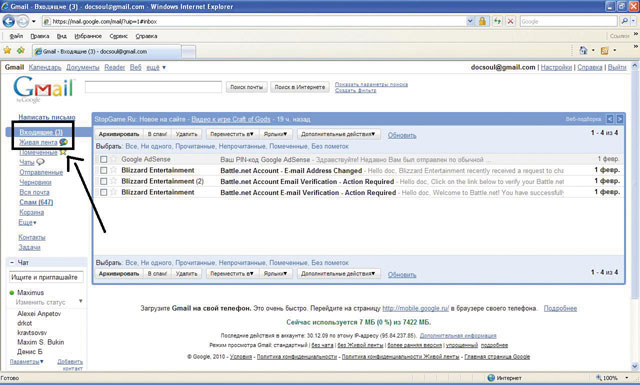Refresh the page with the green arrows icon

(x=497, y=21)
